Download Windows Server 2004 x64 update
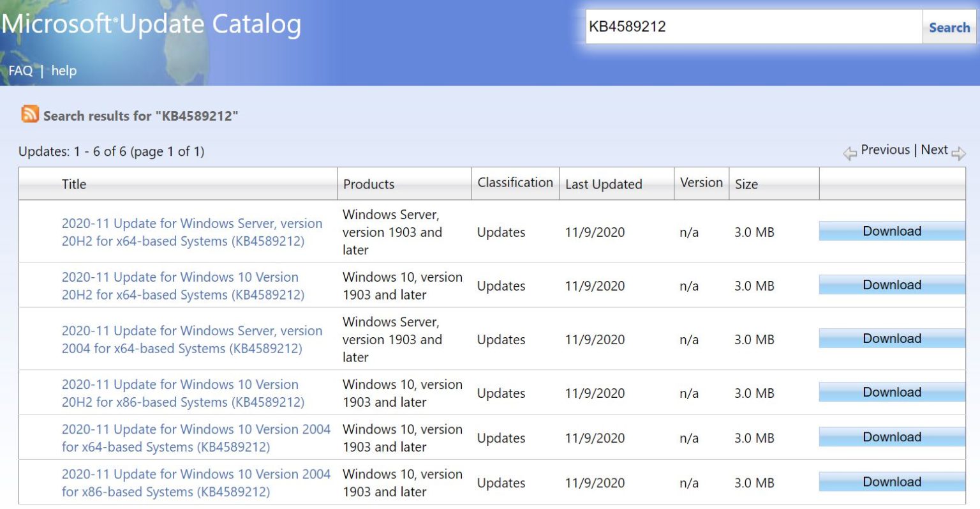 tap(891, 338)
